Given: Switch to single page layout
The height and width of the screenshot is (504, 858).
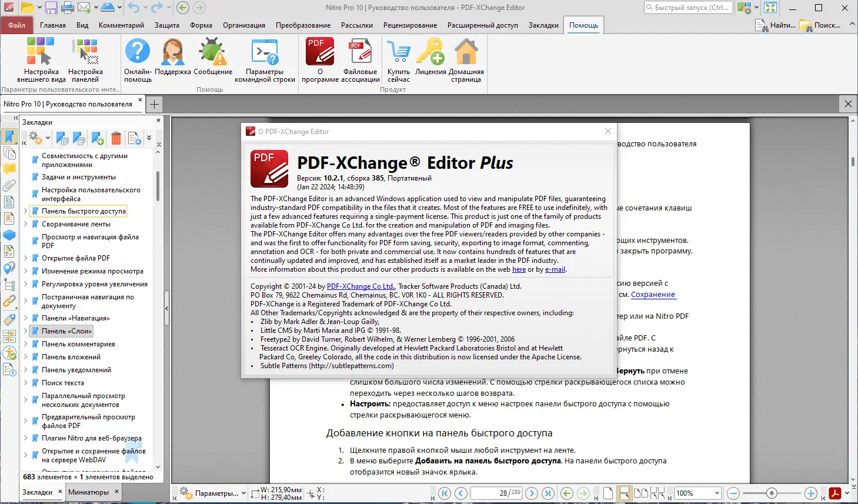Looking at the screenshot, I should click(x=608, y=493).
